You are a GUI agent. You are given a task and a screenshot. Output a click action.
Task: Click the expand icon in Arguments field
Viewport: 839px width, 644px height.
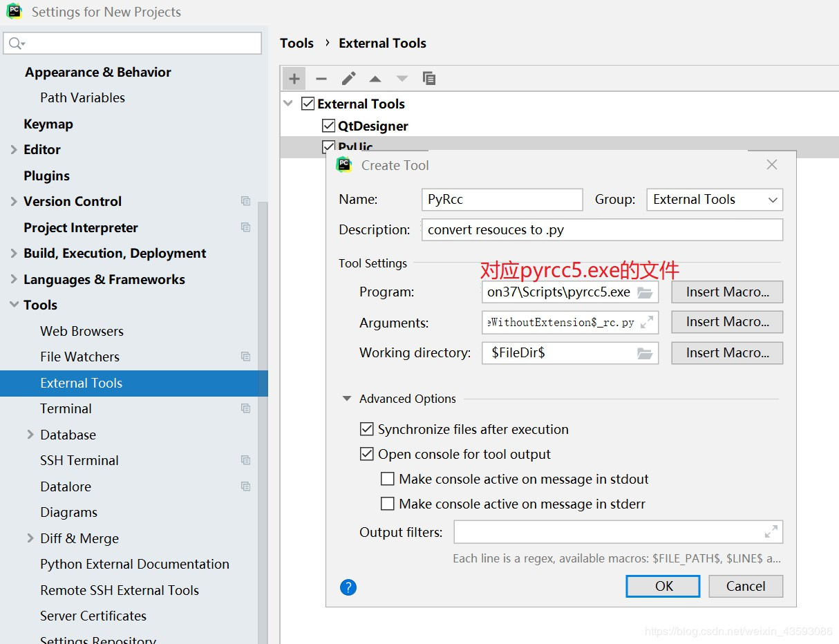click(x=647, y=322)
